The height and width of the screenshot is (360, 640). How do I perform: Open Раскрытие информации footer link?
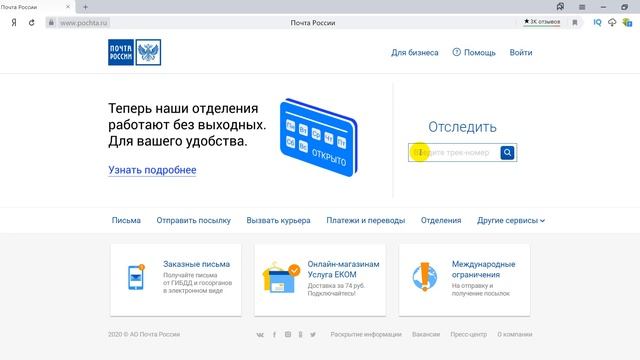coord(366,334)
